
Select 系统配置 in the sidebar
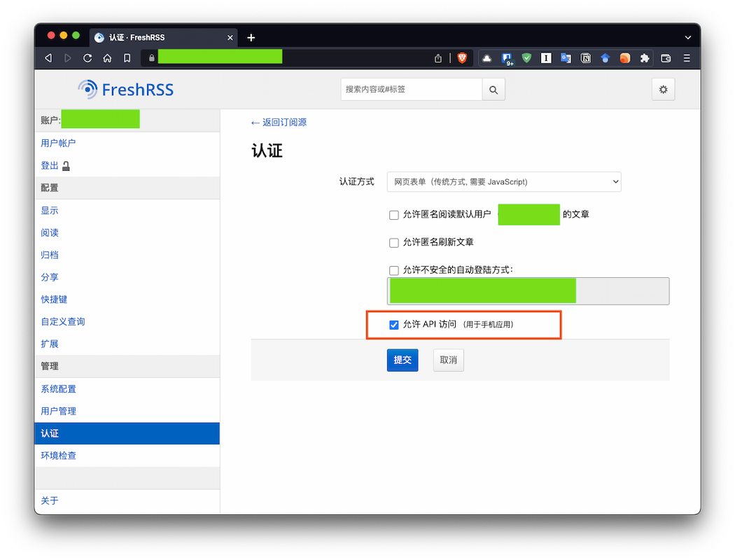click(58, 388)
